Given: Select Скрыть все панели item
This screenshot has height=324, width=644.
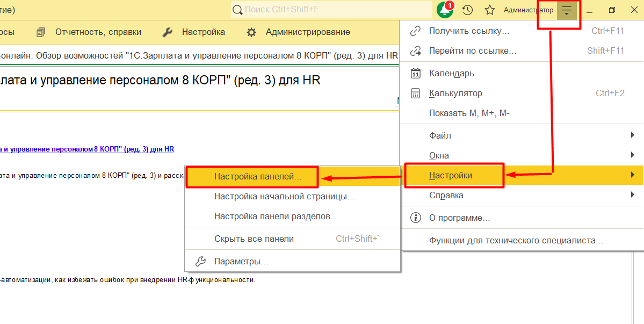Looking at the screenshot, I should tap(292, 239).
